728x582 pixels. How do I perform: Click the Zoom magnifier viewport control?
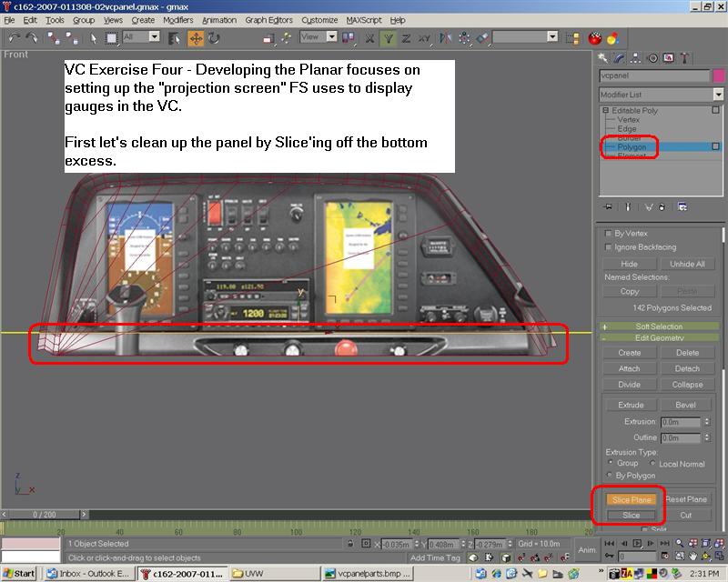[x=679, y=543]
